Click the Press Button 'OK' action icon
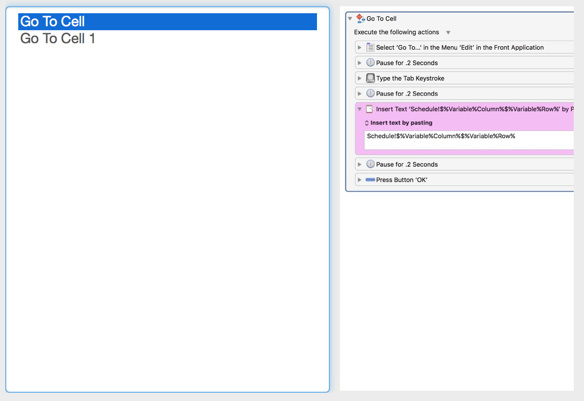Screen dimensions: 584x401 pos(370,180)
